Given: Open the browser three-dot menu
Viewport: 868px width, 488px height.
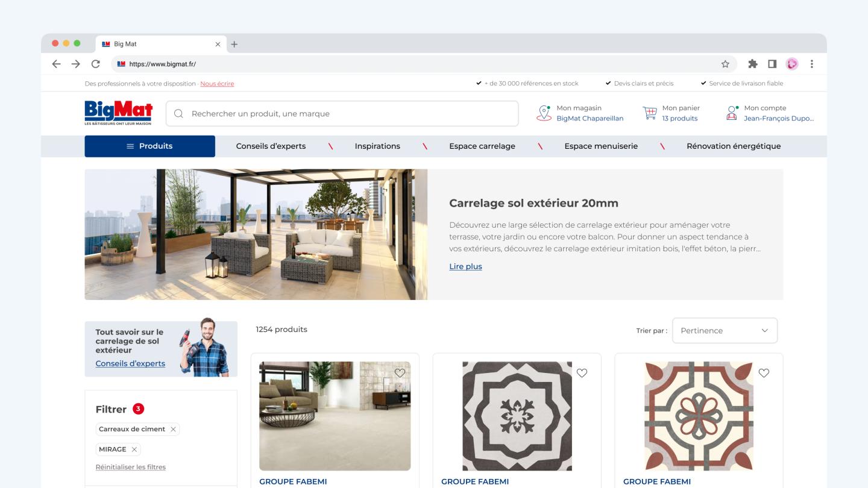Looking at the screenshot, I should click(812, 64).
